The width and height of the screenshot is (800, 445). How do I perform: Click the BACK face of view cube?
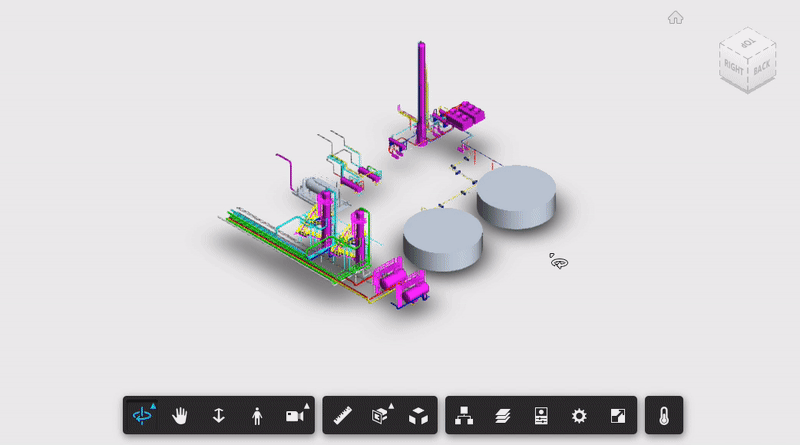click(762, 67)
